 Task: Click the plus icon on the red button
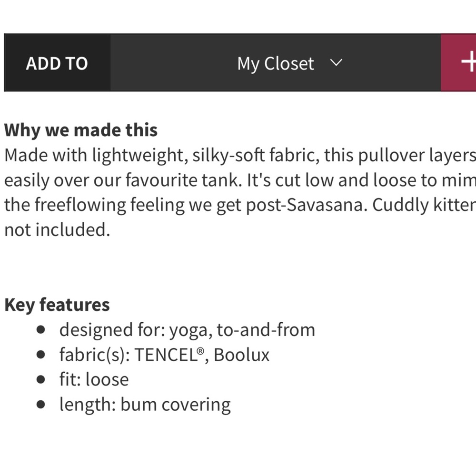[x=470, y=62]
